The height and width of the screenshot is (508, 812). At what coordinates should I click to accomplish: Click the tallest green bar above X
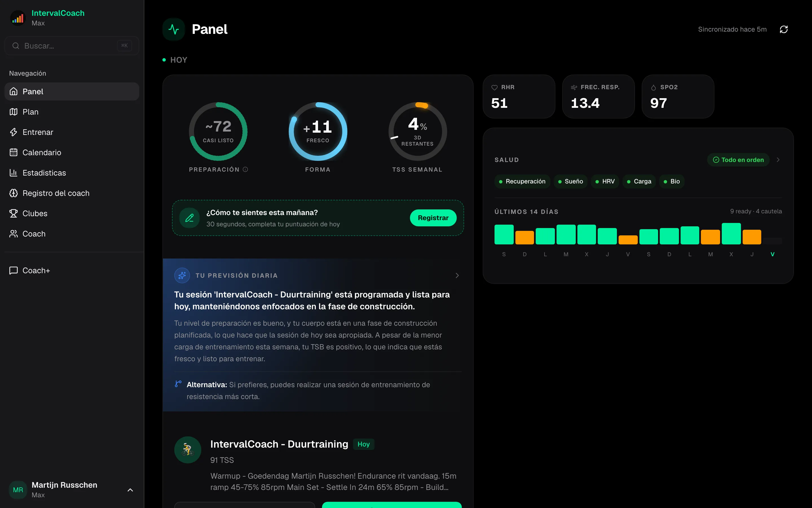pos(731,233)
